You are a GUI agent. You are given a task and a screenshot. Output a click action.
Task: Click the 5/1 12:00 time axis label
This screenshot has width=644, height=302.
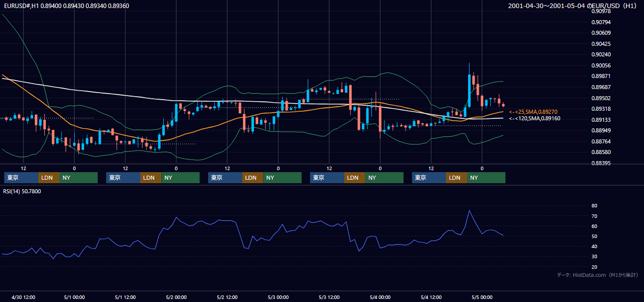(125, 297)
